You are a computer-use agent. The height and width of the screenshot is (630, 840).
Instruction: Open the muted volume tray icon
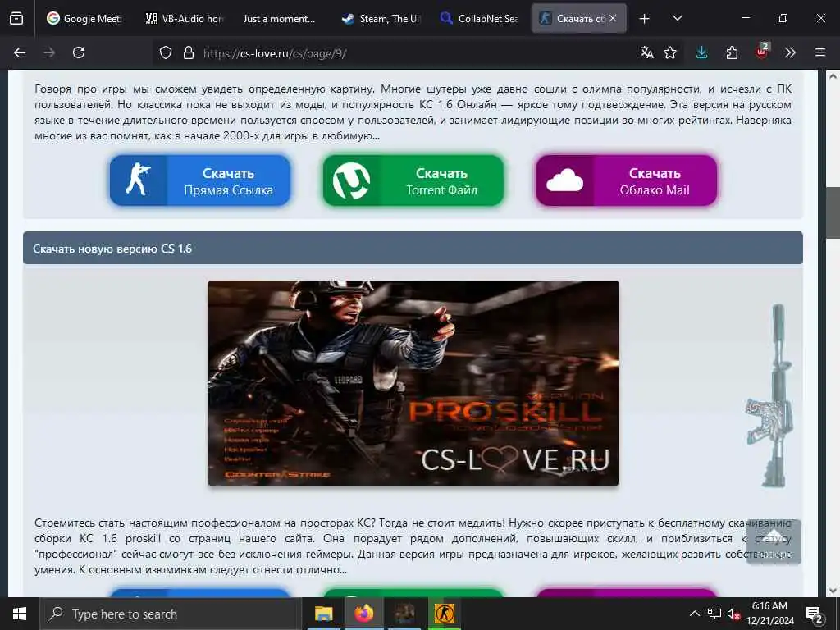733,614
